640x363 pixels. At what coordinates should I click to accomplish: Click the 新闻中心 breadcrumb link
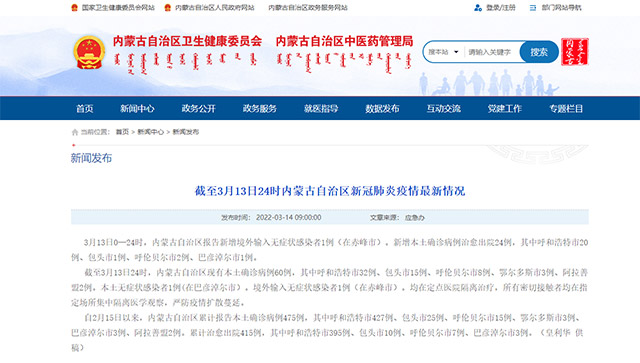click(151, 132)
